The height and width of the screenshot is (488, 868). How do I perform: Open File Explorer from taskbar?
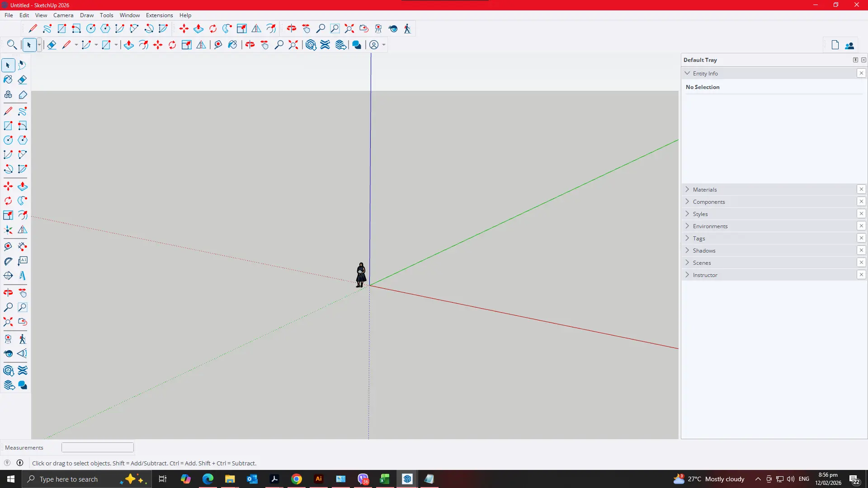coord(230,479)
